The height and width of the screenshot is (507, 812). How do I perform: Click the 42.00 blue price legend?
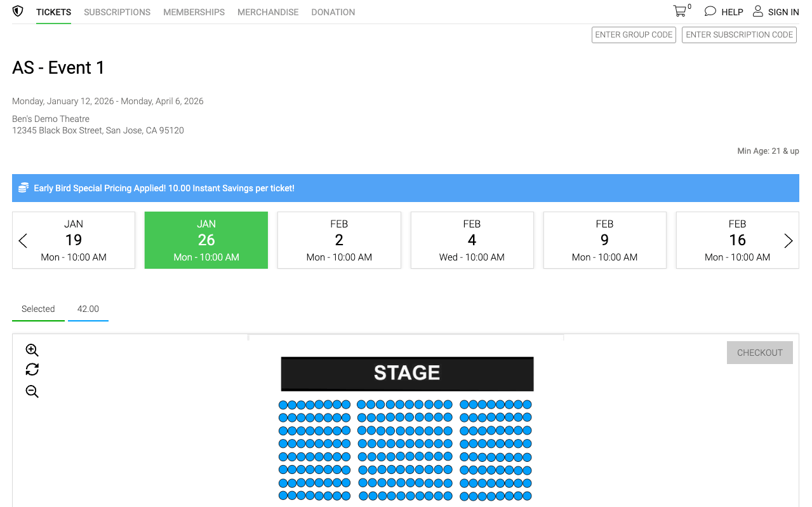point(88,309)
